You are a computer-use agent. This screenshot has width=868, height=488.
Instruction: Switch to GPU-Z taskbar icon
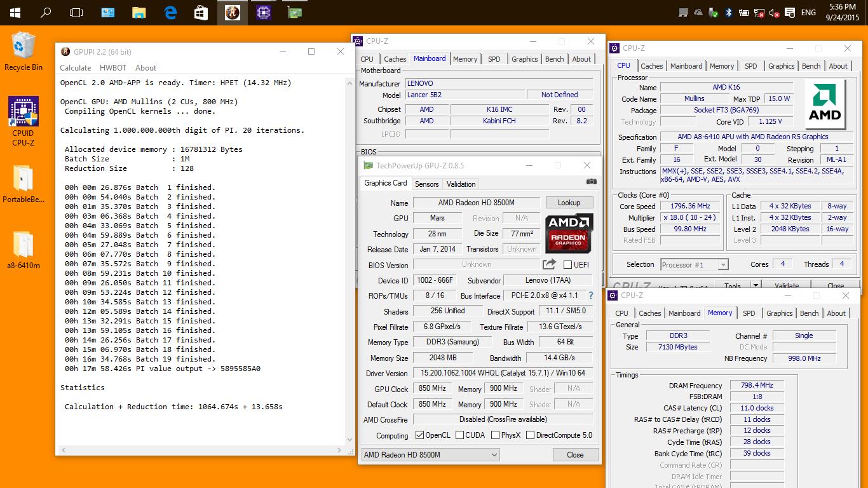(295, 12)
